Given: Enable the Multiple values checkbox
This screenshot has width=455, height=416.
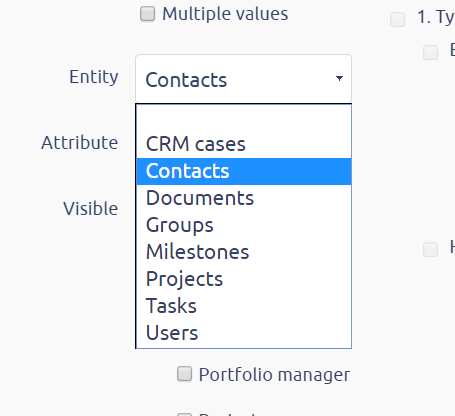Looking at the screenshot, I should click(147, 14).
